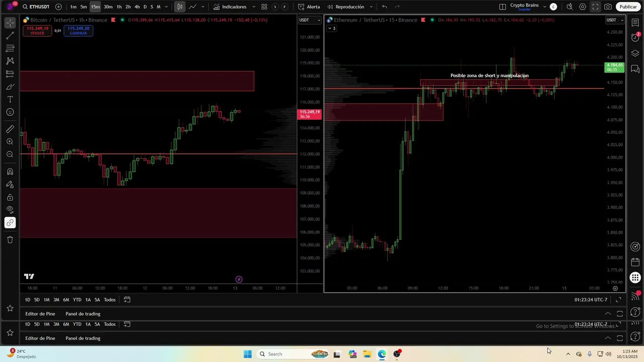Switch to the 30m timeframe
644x362 pixels.
click(108, 7)
